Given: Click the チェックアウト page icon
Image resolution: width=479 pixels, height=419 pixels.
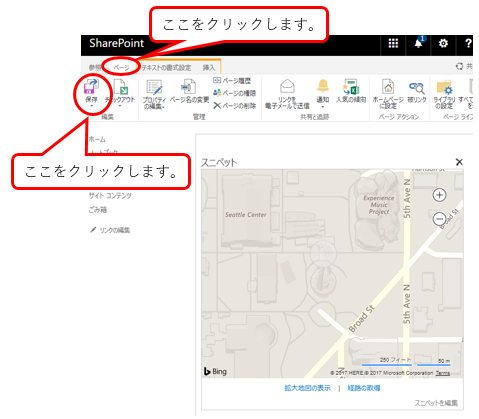Looking at the screenshot, I should coord(120,87).
